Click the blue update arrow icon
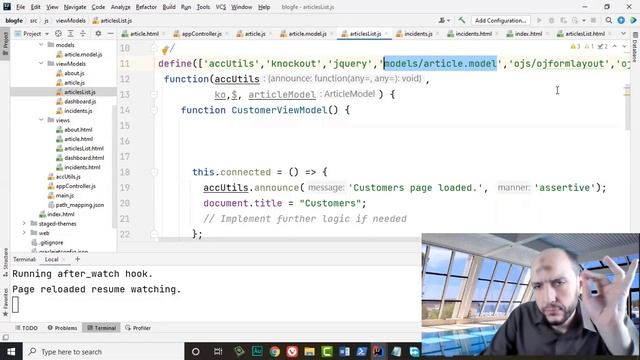640x360 pixels. pos(621,20)
